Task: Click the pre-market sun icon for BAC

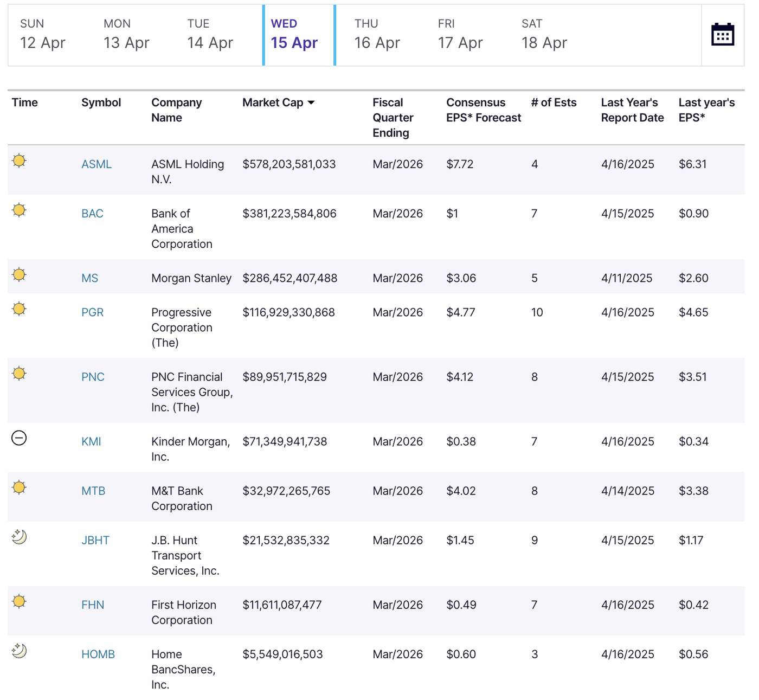Action: tap(19, 210)
